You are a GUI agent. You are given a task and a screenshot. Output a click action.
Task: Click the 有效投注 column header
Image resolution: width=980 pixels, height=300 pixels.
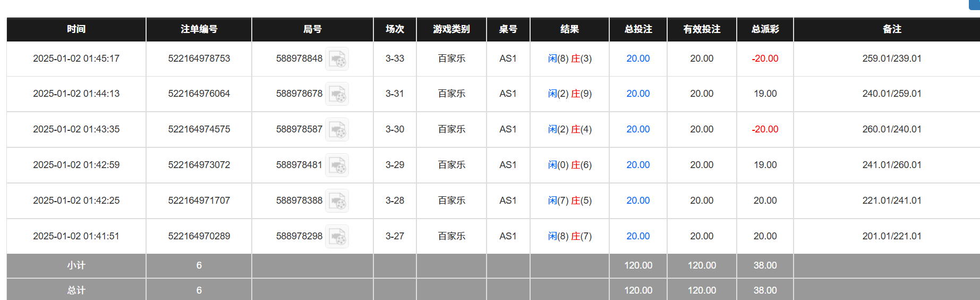point(702,29)
